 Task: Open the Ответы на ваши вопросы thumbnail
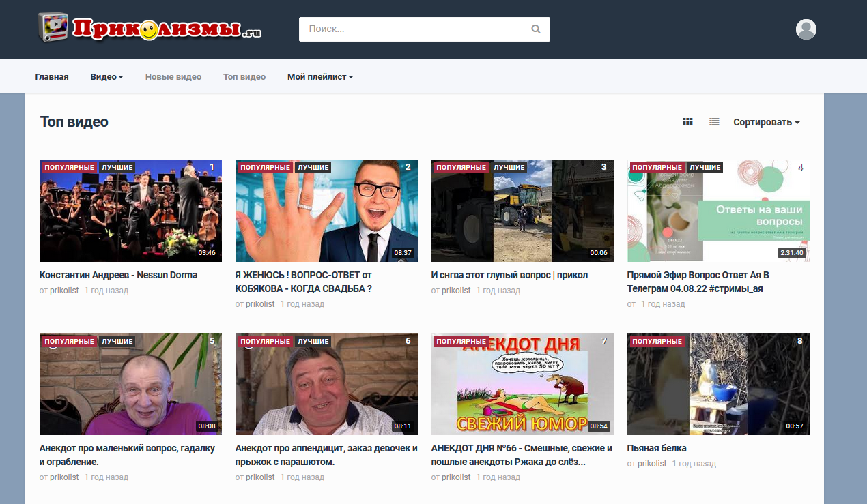[718, 211]
